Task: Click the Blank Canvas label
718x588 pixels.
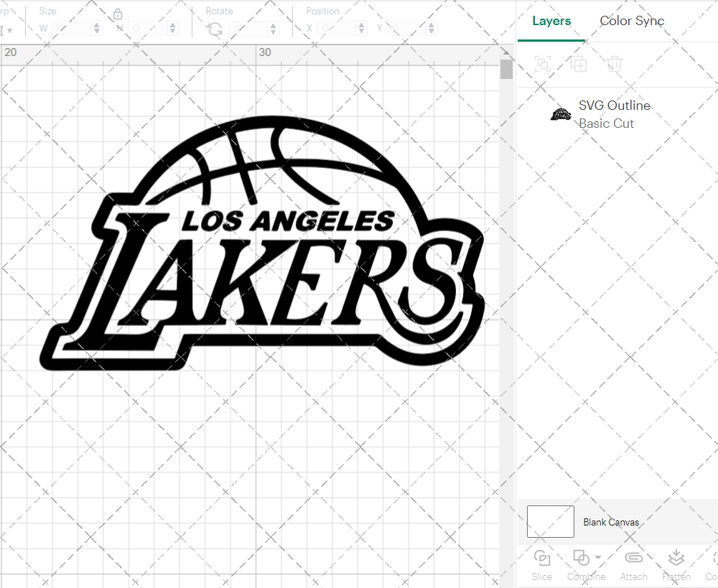Action: 611,522
